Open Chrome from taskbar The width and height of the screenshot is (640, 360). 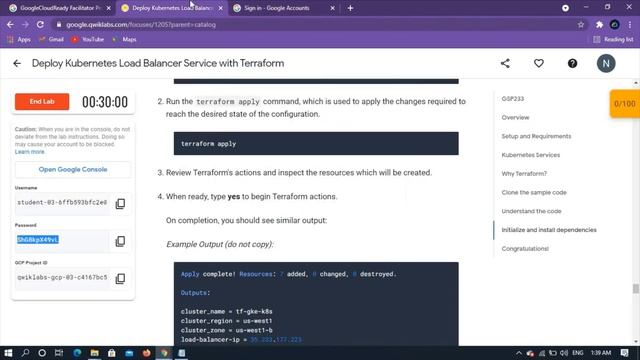164,353
